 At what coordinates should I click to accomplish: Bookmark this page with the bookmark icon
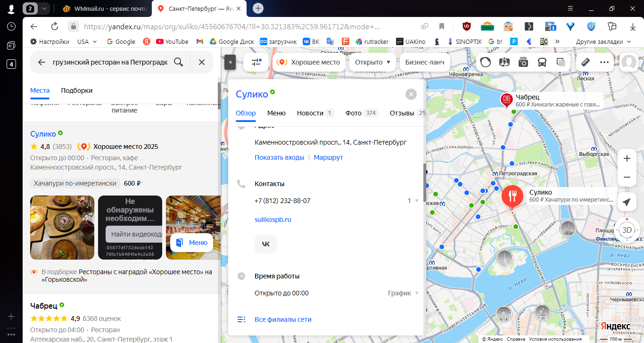442,26
